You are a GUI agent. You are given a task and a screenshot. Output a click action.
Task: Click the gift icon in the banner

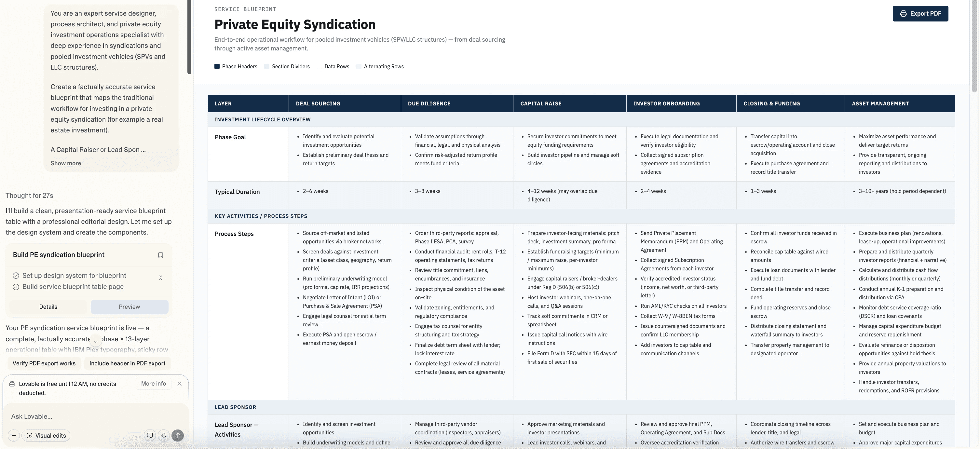[12, 384]
